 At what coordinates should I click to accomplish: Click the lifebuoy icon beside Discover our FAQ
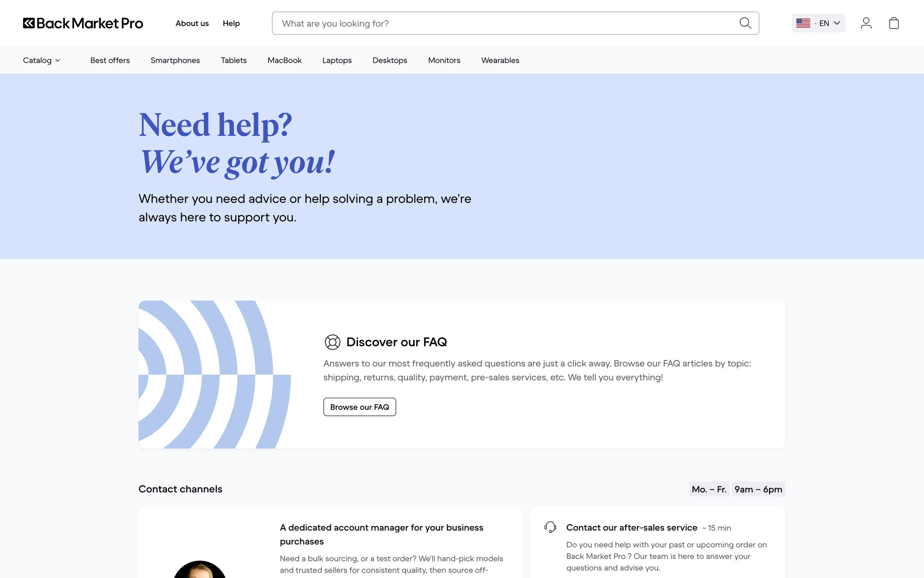[332, 342]
